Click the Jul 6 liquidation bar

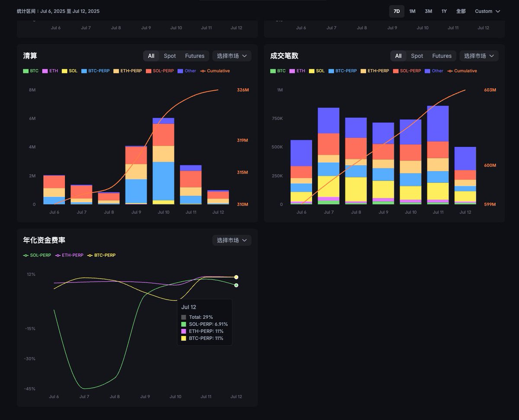point(54,190)
